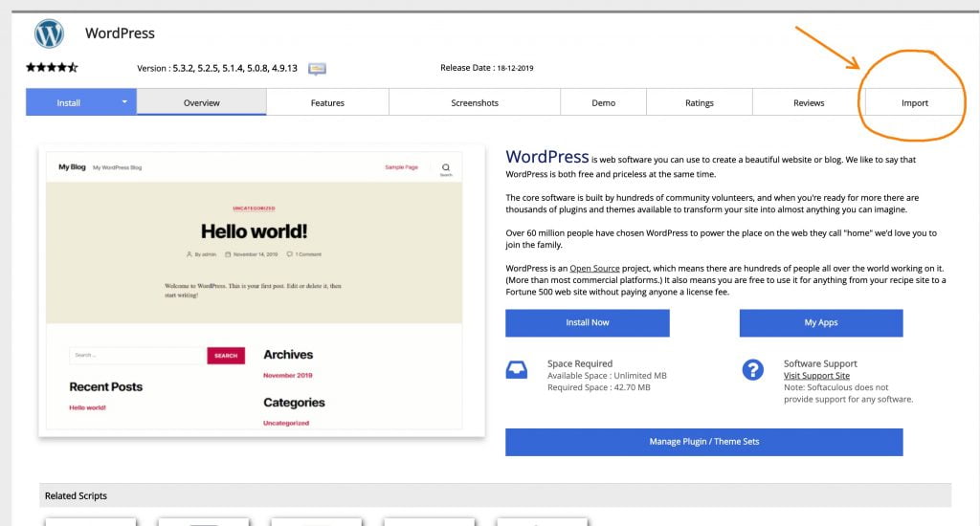Click the Related Scripts heading
This screenshot has height=526, width=980.
[76, 495]
